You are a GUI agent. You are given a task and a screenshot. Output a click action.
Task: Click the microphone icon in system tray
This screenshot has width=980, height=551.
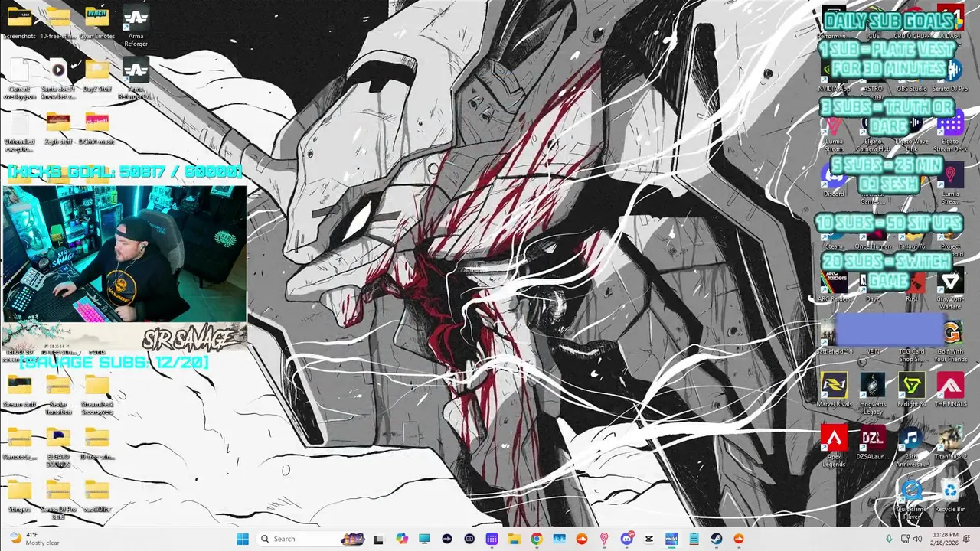click(x=889, y=539)
